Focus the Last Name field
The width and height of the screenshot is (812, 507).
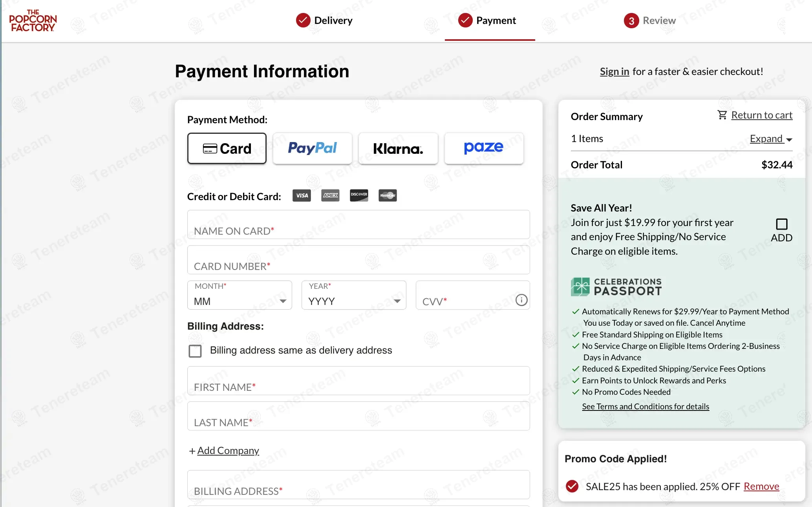pos(358,416)
